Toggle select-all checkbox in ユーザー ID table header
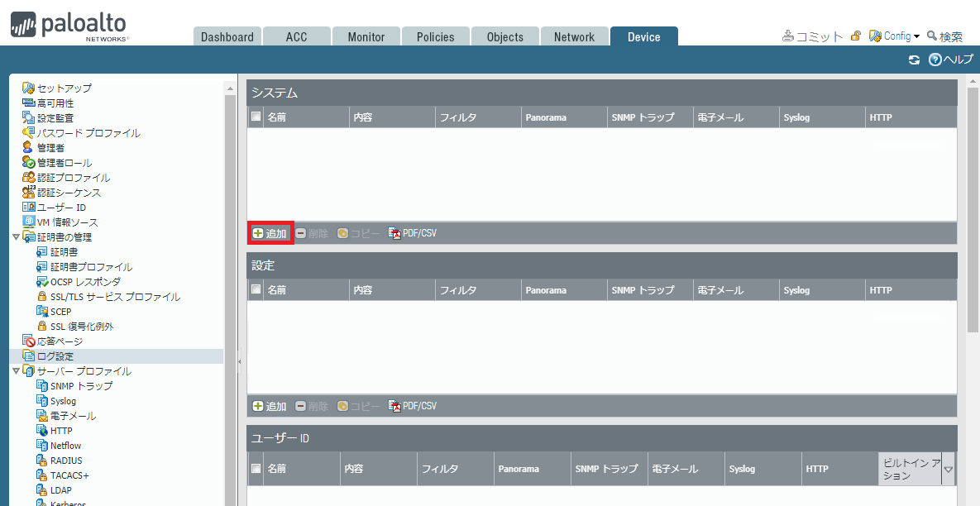This screenshot has height=506, width=980. tap(256, 468)
